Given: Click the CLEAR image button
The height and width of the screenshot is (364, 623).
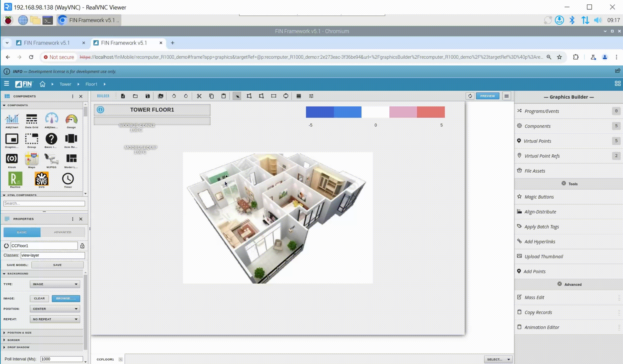Looking at the screenshot, I should click(x=39, y=298).
